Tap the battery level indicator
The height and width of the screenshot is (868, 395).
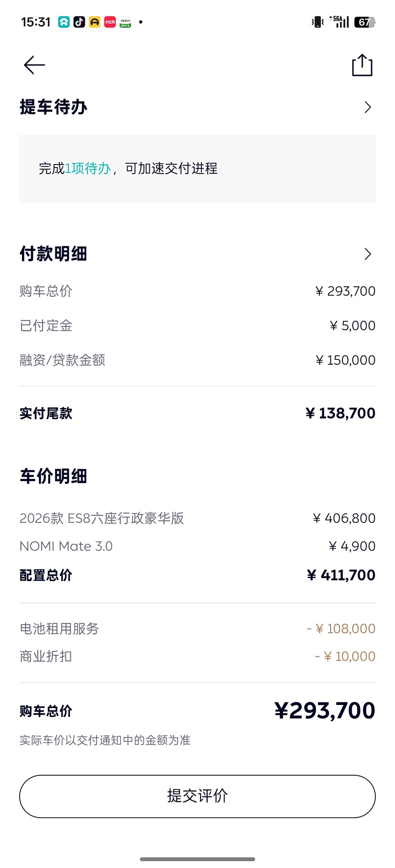pos(365,22)
